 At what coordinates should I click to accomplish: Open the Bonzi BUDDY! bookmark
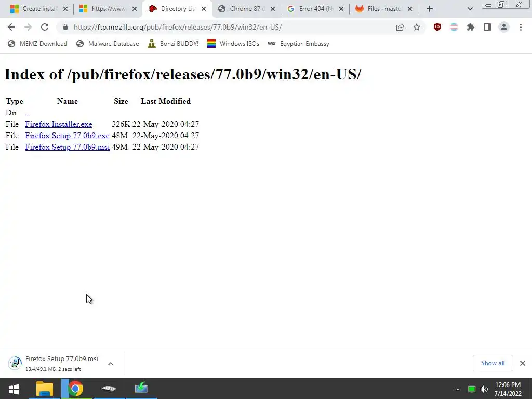(173, 44)
